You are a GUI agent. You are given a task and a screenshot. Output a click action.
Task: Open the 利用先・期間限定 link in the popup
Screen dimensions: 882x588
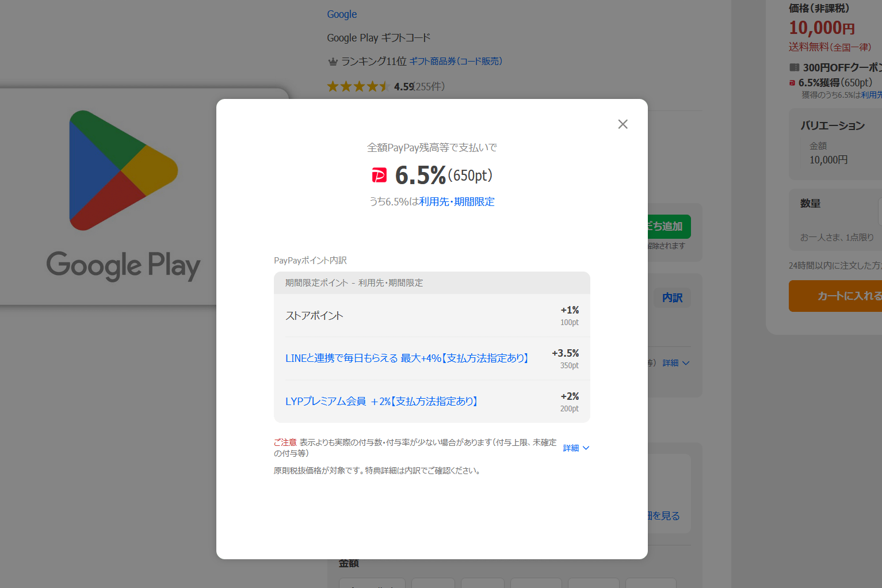(456, 202)
